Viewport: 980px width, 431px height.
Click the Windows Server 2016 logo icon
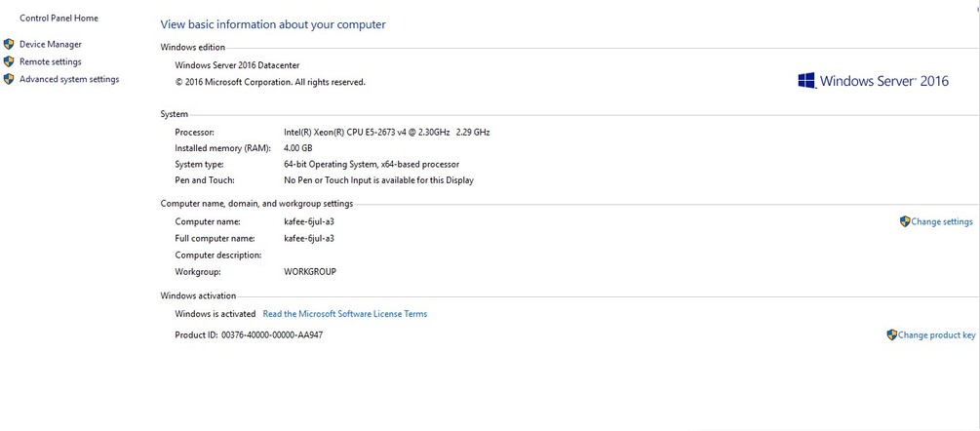[806, 81]
